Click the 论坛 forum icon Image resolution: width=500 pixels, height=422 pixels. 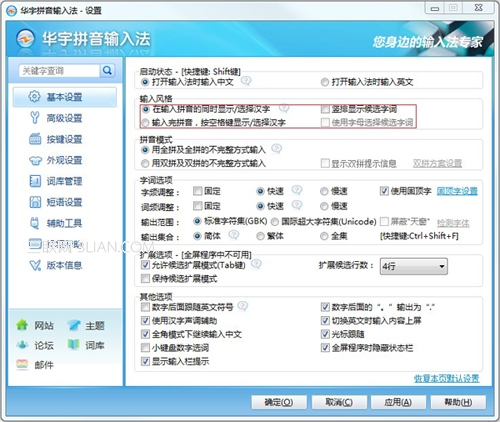pos(22,345)
